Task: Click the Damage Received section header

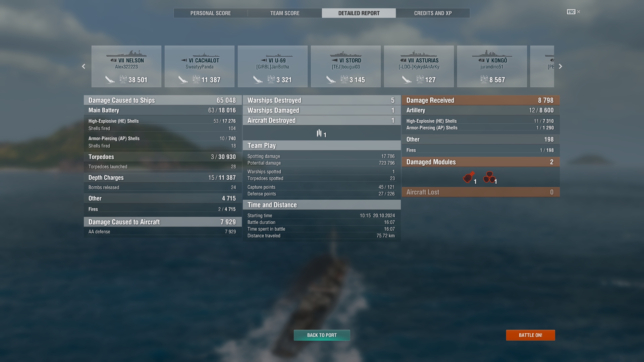Action: [481, 100]
